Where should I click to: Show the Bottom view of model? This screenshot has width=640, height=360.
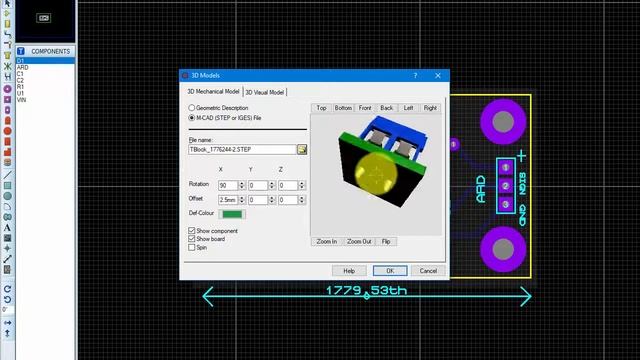coord(343,108)
